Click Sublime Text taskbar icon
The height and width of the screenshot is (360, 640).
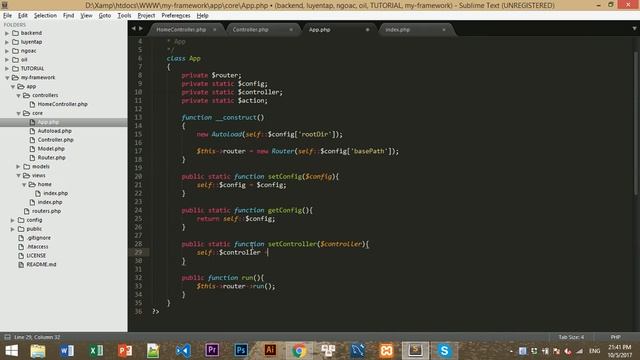[415, 351]
